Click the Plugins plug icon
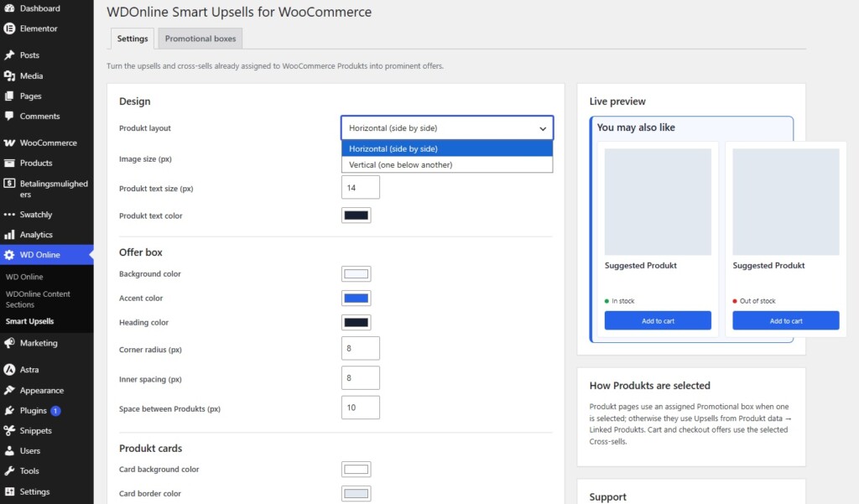Image resolution: width=859 pixels, height=504 pixels. click(x=9, y=410)
